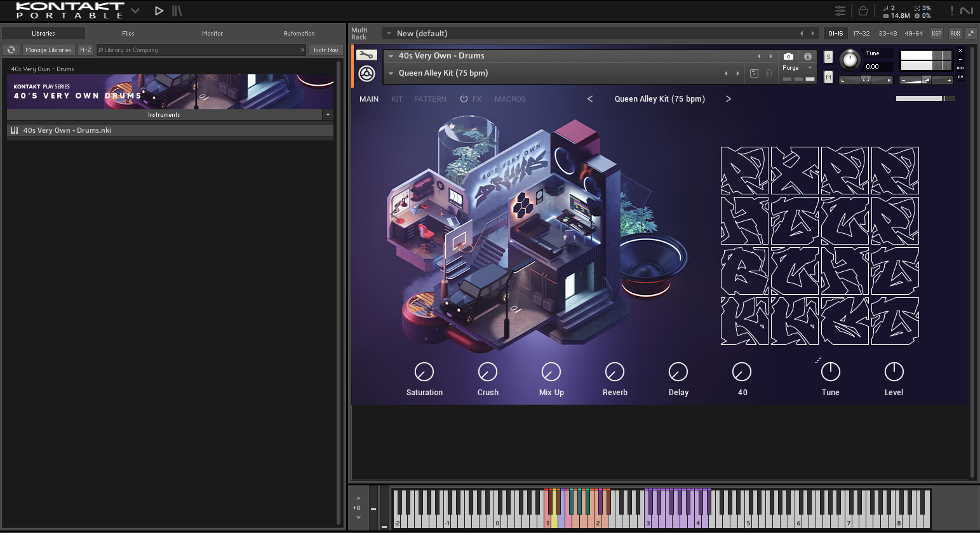
Task: Open the Kontakt main menu chevron
Action: click(x=135, y=11)
